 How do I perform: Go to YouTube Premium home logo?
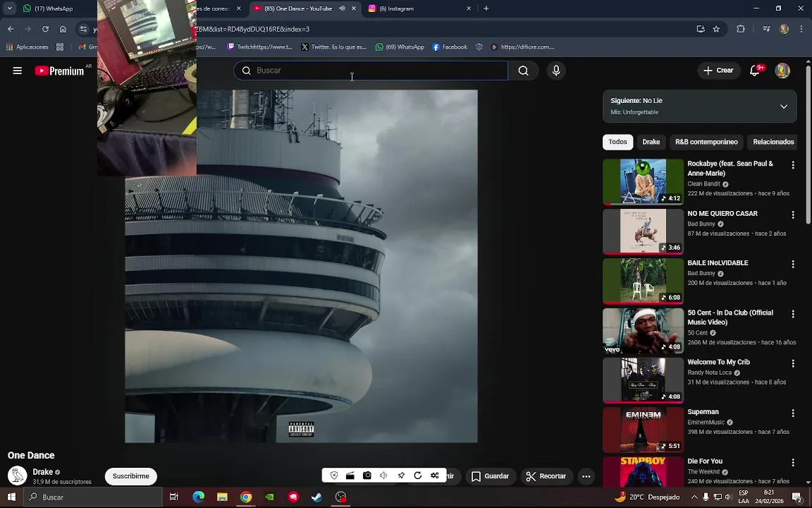pos(59,71)
